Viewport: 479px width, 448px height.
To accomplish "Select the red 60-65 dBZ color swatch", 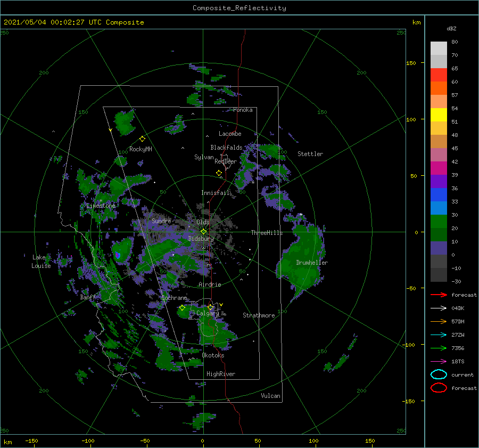I will pos(439,75).
